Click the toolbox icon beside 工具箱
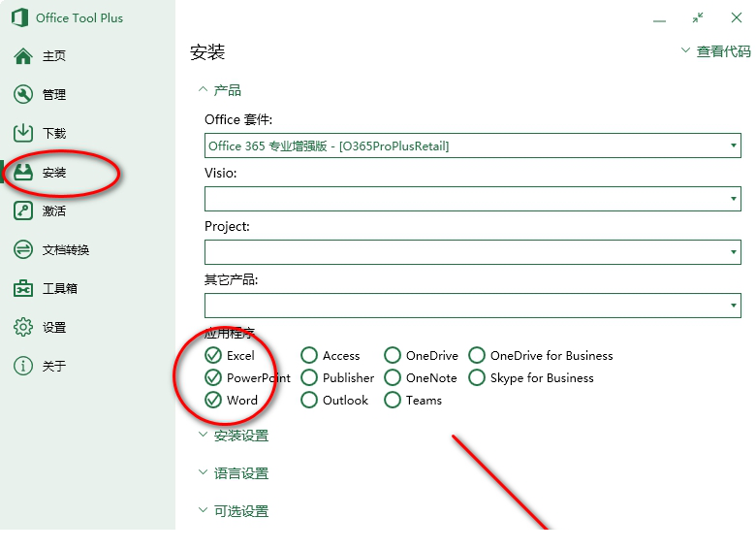This screenshot has height=550, width=756. pos(23,288)
